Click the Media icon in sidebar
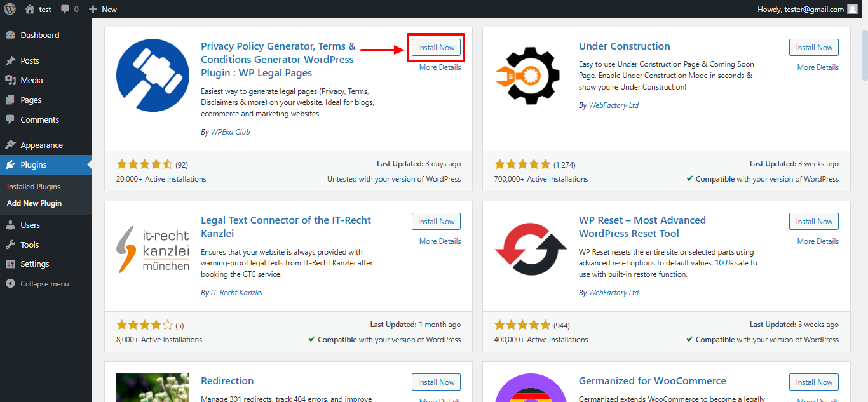This screenshot has width=868, height=402. click(10, 80)
